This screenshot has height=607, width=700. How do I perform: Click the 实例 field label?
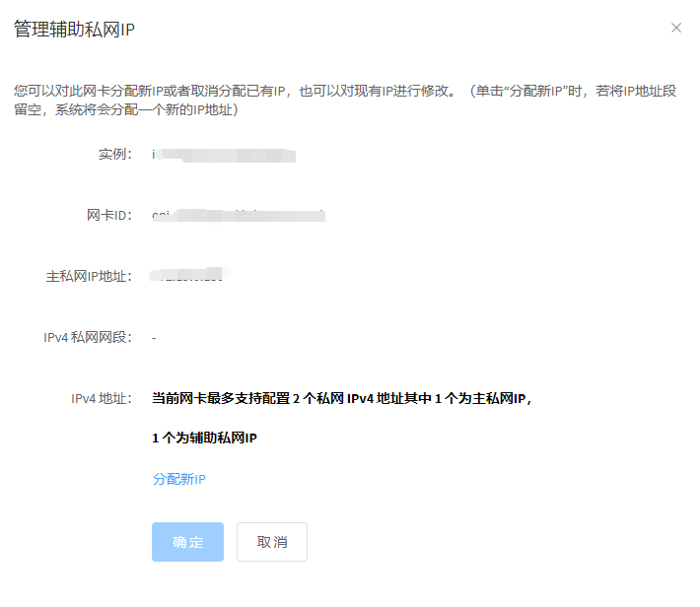(x=114, y=155)
